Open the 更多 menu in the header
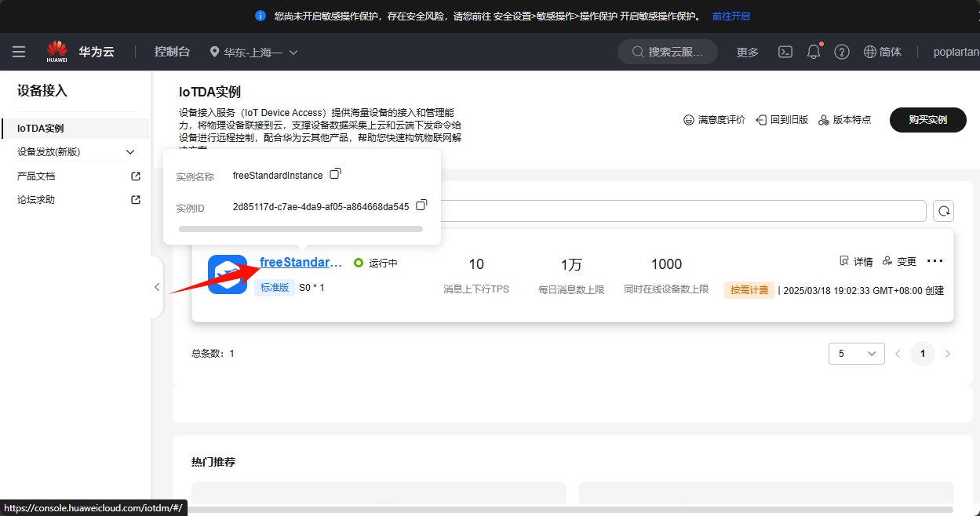 pos(748,53)
